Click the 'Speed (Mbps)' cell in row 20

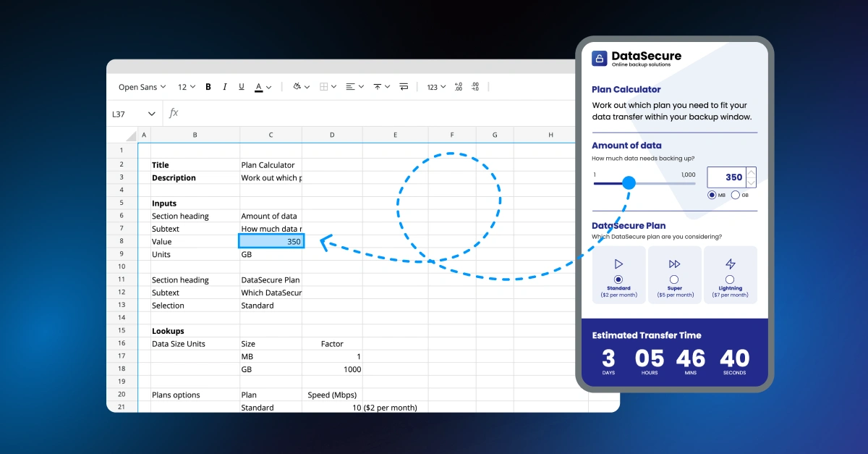click(x=332, y=395)
